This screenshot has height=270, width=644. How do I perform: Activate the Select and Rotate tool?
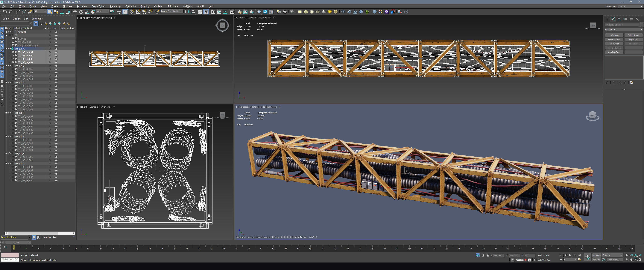(81, 12)
